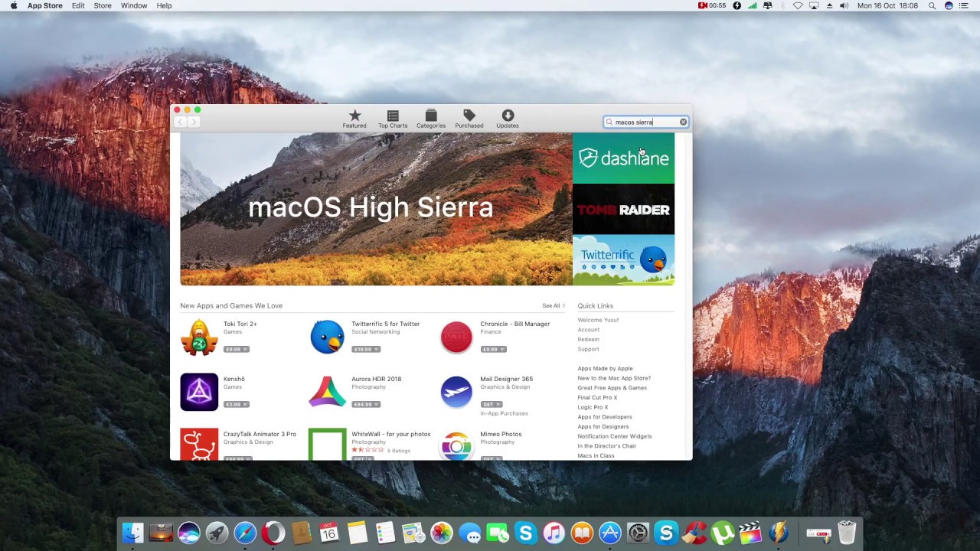Screen dimensions: 980x551
Task: Open Finder from the Dock
Action: coord(133,533)
